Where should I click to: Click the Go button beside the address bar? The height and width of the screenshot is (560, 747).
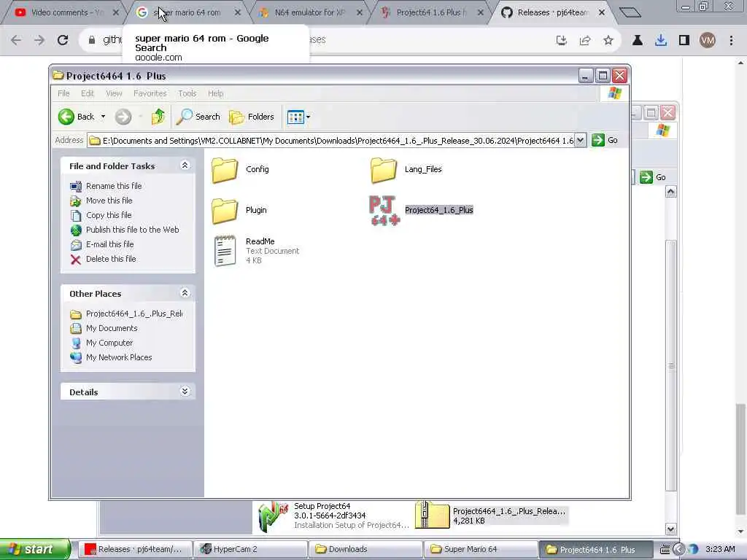pyautogui.click(x=605, y=140)
